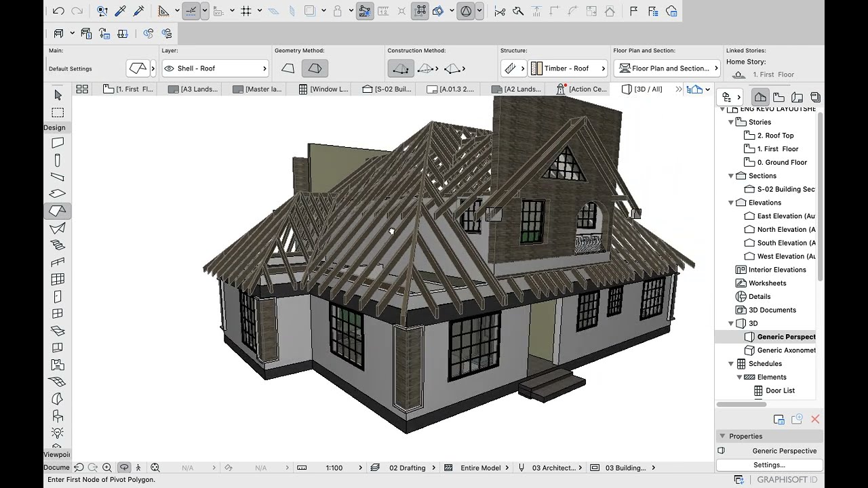Toggle Shell - Roof layer eye icon
This screenshot has height=488, width=868.
pos(169,68)
